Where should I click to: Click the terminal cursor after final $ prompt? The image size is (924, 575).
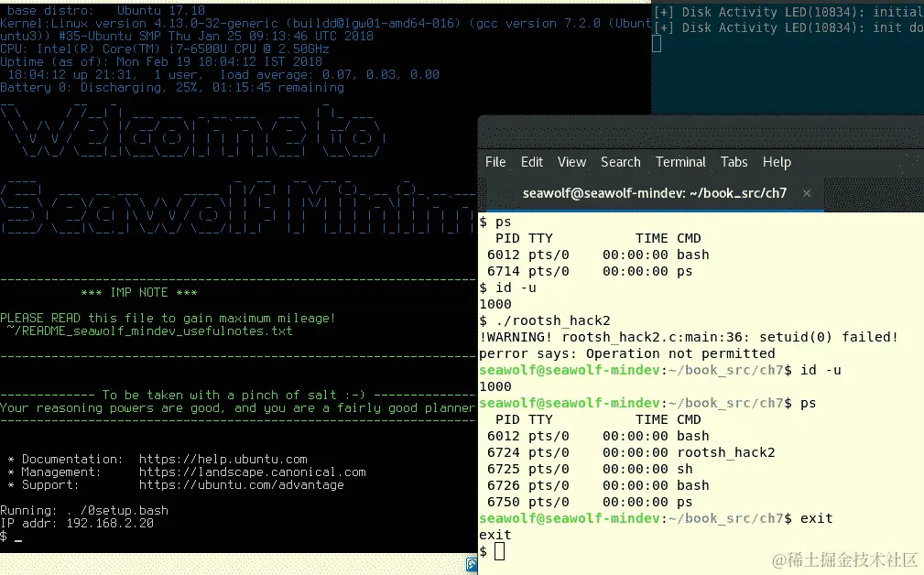499,551
